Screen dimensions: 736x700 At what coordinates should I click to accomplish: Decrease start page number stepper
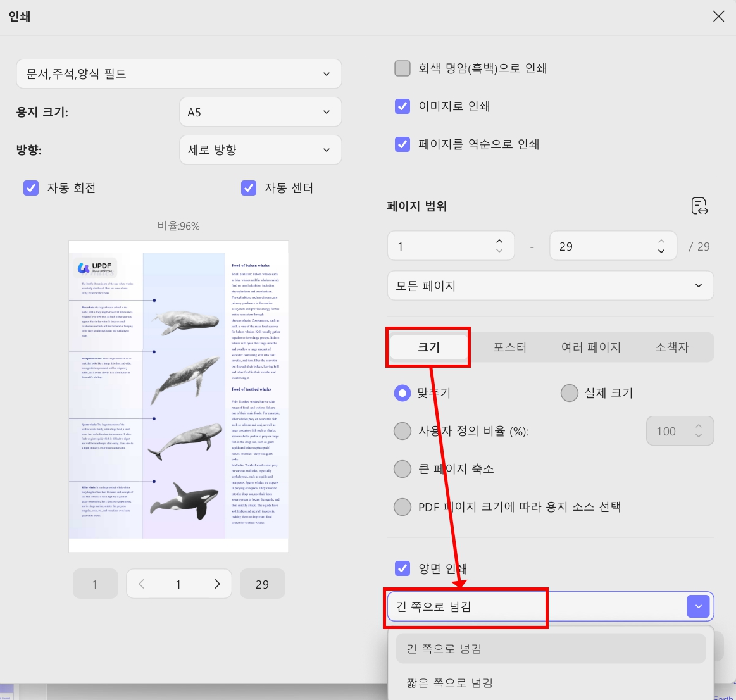coord(499,251)
